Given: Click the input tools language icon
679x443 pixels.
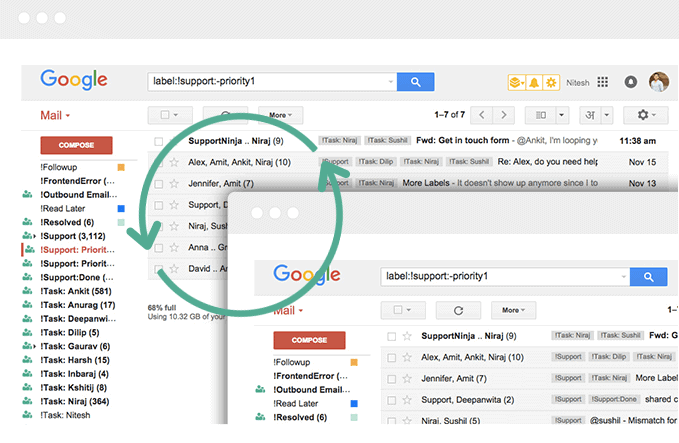Looking at the screenshot, I should 590,115.
